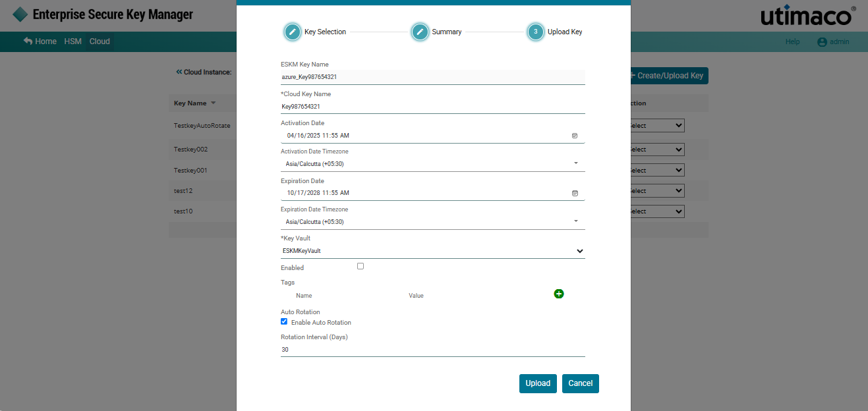Click the Upload Key step label
The height and width of the screenshot is (411, 868).
click(565, 32)
